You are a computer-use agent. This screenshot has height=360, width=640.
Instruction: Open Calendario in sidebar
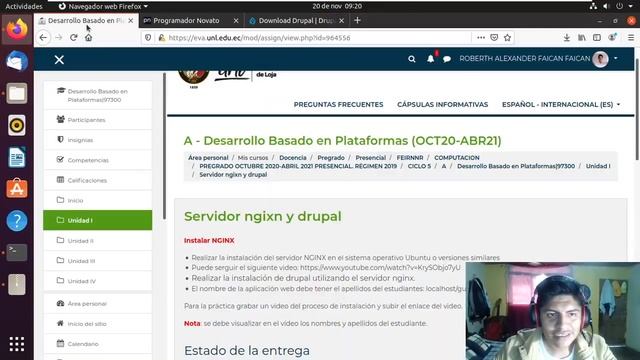98,344
